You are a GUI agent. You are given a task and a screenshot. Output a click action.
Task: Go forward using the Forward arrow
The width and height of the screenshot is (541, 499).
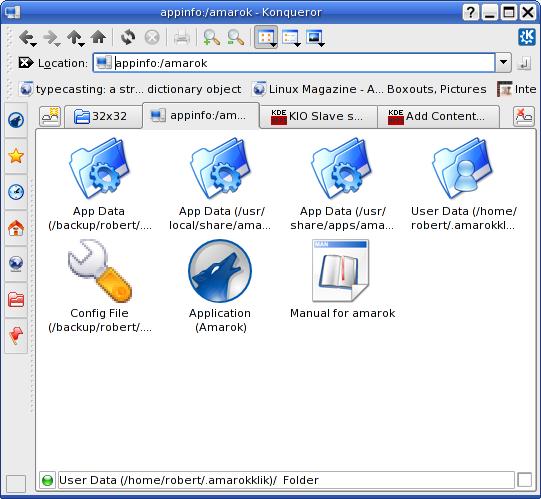(x=50, y=37)
